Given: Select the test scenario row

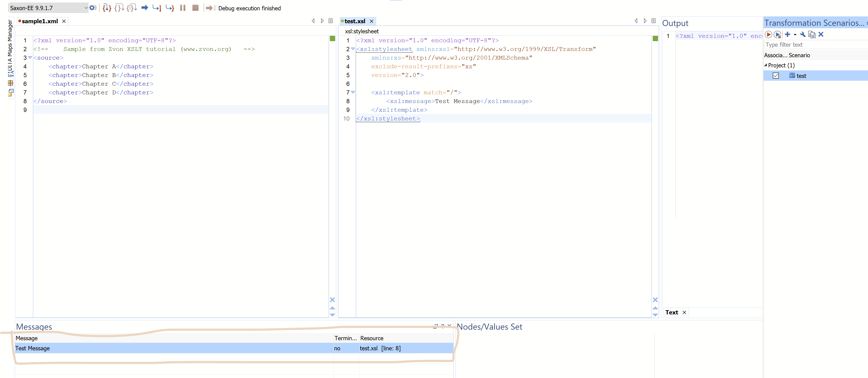Looking at the screenshot, I should click(815, 76).
